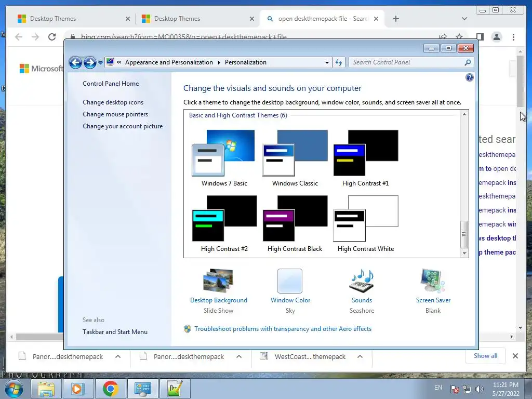Select the open deskthemepack file search tab

pos(322,19)
